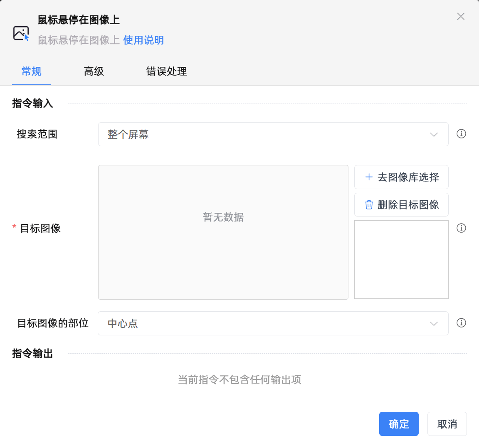Viewport: 479px width, 448px height.
Task: Click the 去图像库选择 button
Action: (401, 177)
